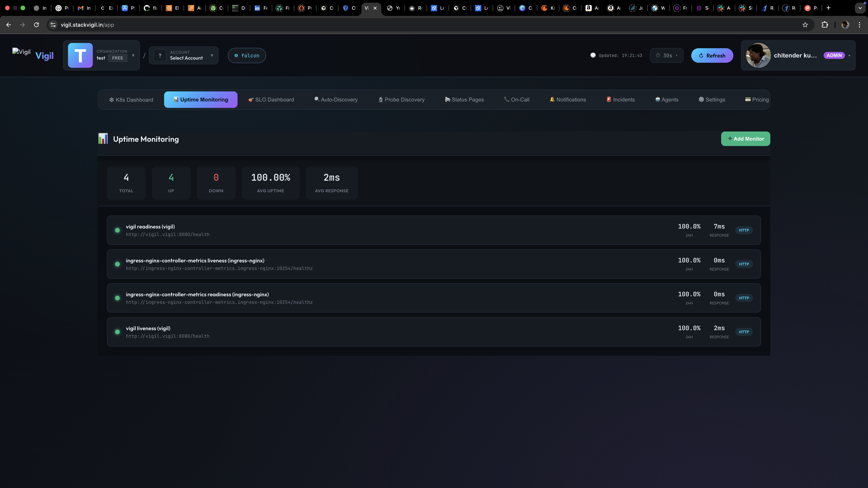
Task: Open the SLO Dashboard target icon
Action: tap(251, 99)
